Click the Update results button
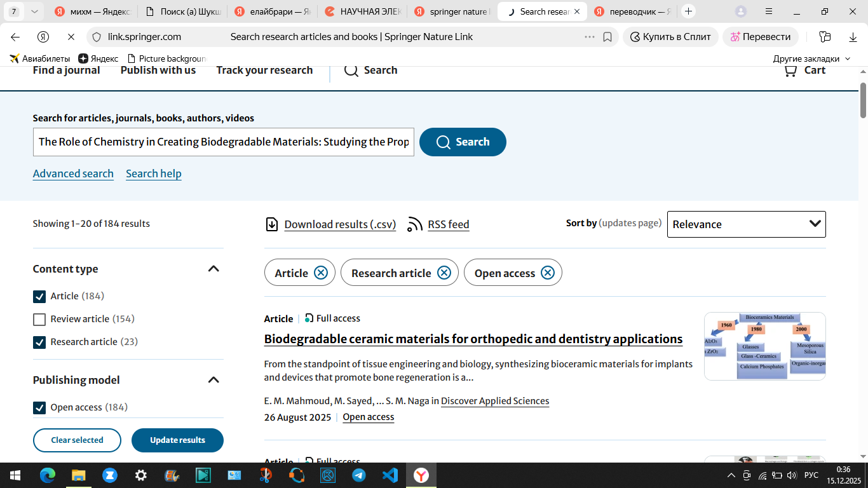This screenshot has height=488, width=868. (177, 440)
